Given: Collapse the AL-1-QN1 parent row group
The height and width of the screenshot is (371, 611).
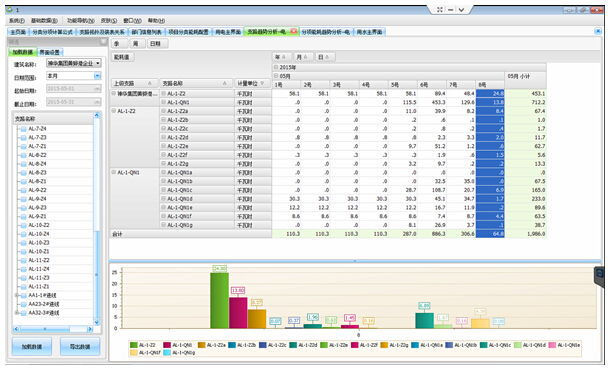Looking at the screenshot, I should pyautogui.click(x=114, y=172).
